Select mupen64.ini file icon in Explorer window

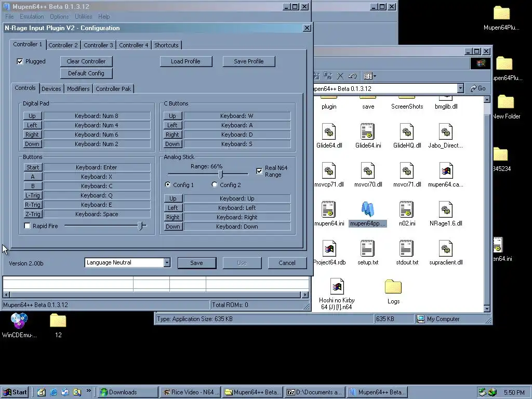click(328, 210)
